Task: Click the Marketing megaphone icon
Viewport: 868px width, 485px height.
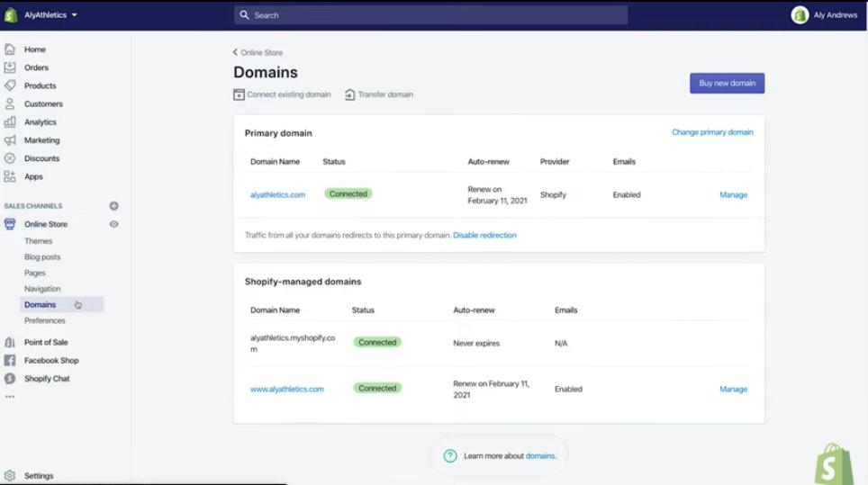Action: tap(9, 140)
